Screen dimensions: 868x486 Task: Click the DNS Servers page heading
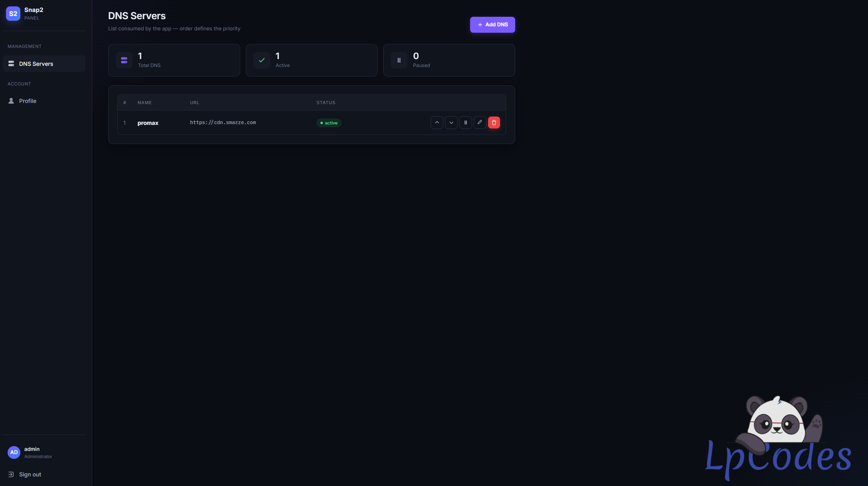pos(137,16)
